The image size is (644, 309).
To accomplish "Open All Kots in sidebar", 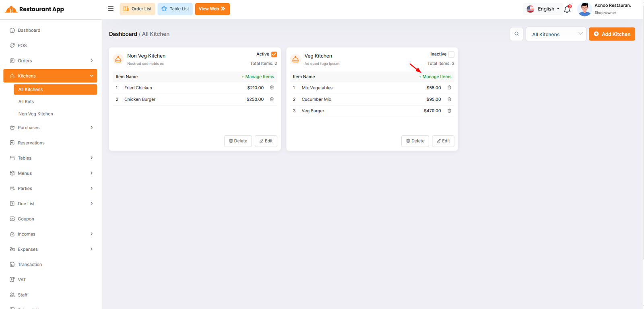I will [x=26, y=102].
